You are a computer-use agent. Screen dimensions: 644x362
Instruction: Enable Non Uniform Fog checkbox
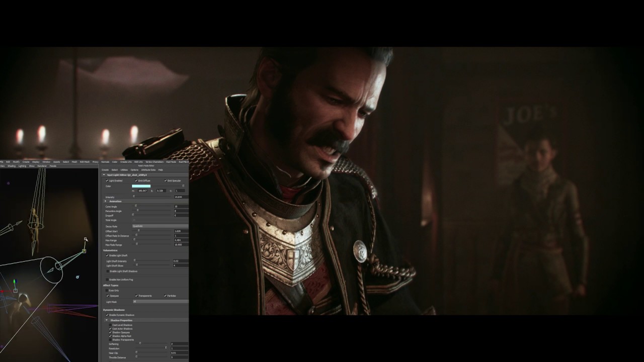click(x=107, y=280)
